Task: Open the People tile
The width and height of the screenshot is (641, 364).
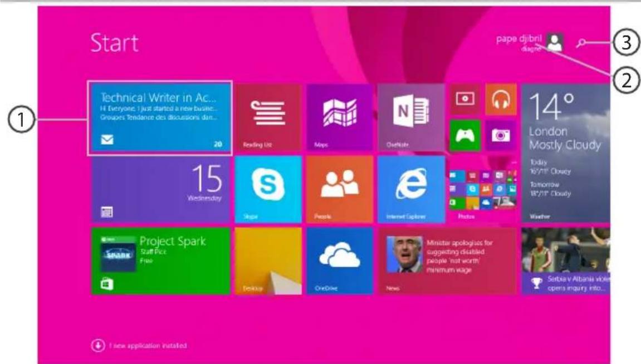Action: [x=340, y=190]
